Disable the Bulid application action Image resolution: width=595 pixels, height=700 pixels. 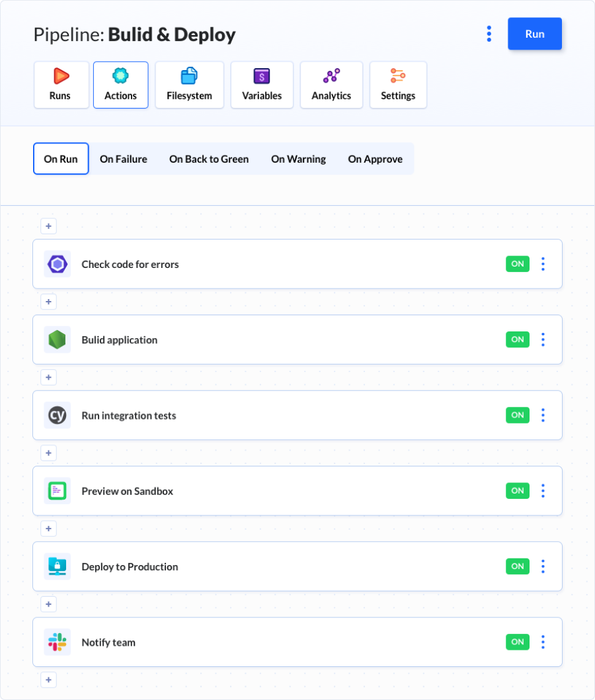(x=518, y=339)
